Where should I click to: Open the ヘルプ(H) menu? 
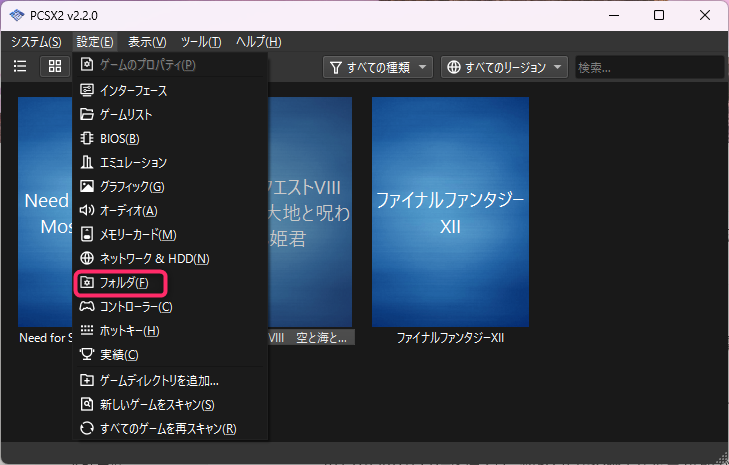(x=258, y=42)
